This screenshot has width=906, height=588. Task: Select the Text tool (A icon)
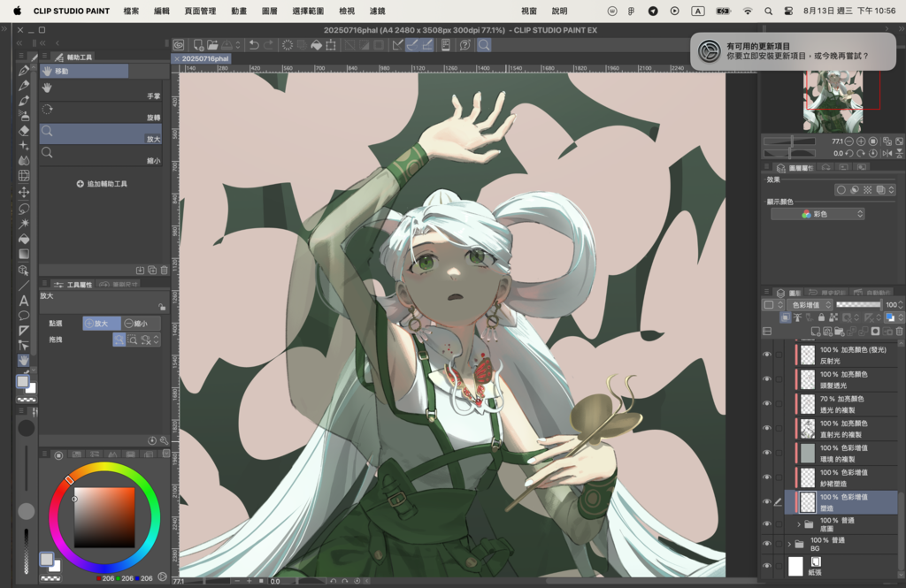24,301
